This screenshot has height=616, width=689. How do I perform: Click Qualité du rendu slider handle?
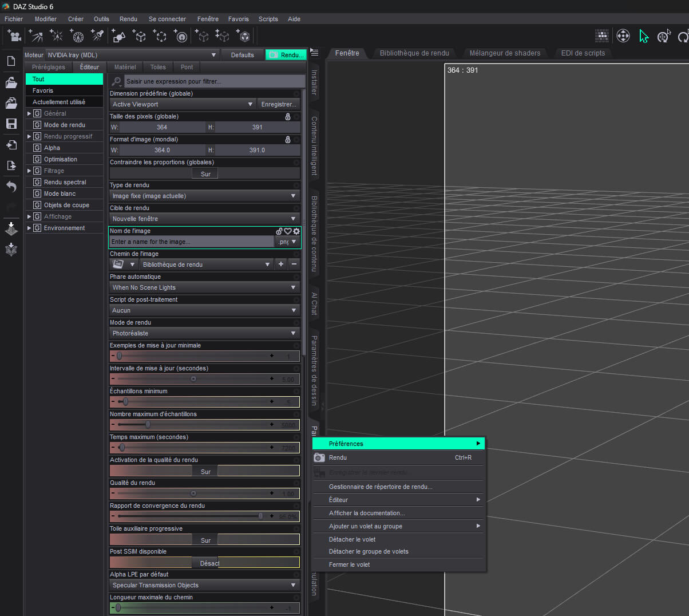click(193, 493)
